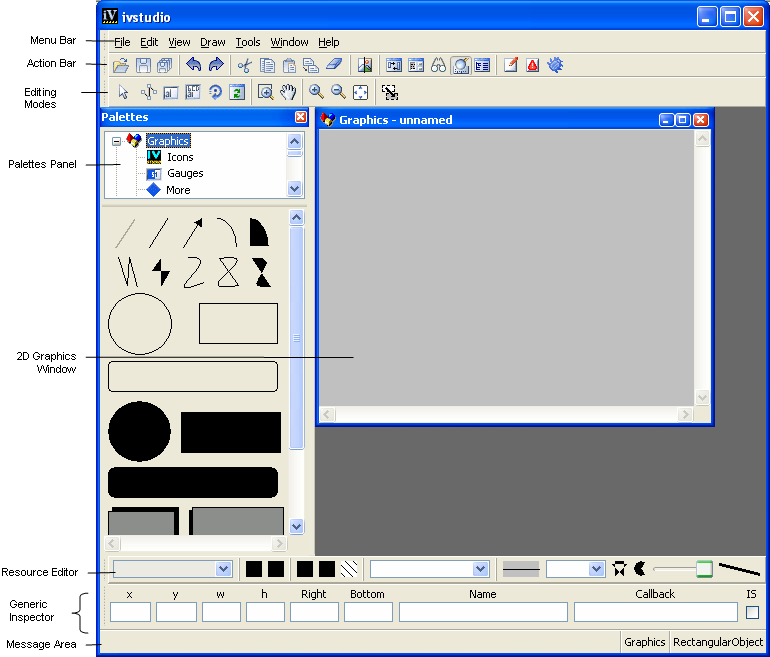Click the Undo arrow icon
The width and height of the screenshot is (770, 657).
click(194, 66)
